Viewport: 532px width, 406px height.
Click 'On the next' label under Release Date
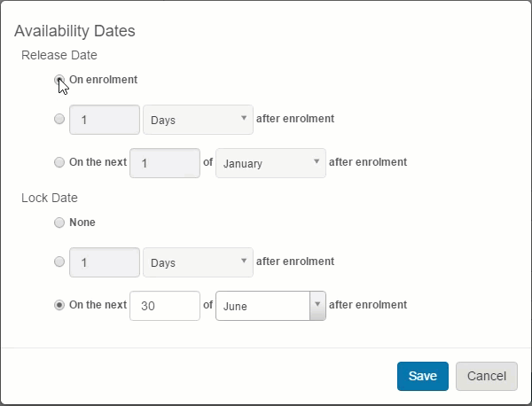[x=98, y=162]
